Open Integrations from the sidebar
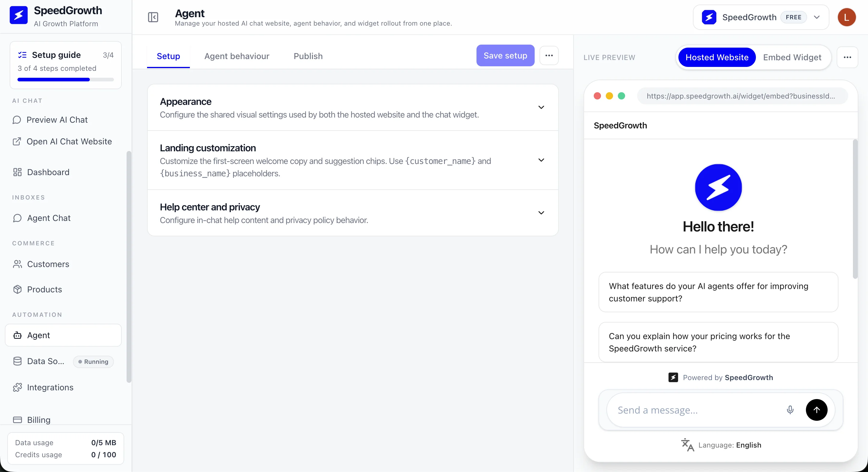The width and height of the screenshot is (868, 472). click(50, 387)
